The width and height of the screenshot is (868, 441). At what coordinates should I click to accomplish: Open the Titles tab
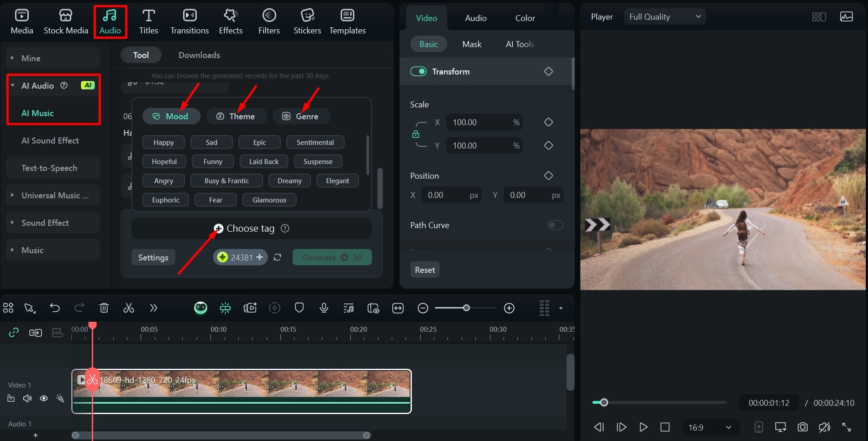(x=148, y=21)
